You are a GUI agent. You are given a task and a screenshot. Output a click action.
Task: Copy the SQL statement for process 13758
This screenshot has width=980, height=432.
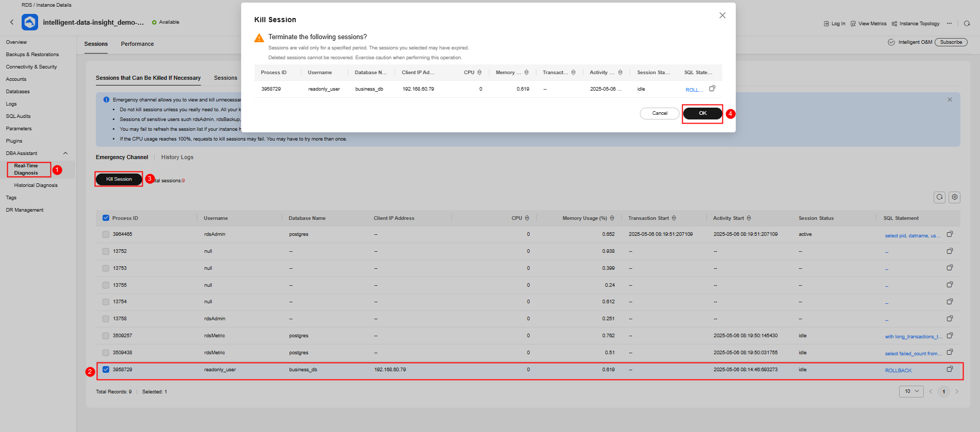point(950,319)
